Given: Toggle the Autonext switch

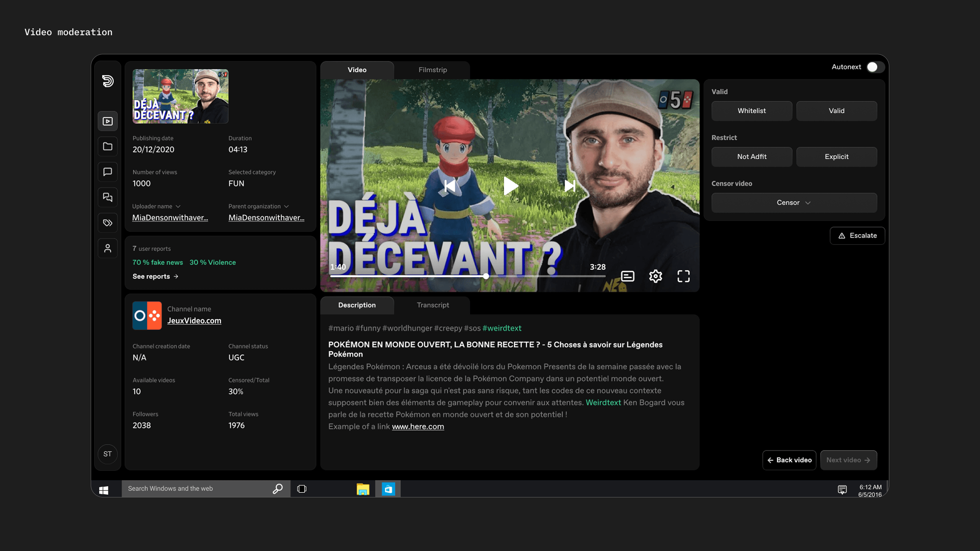Looking at the screenshot, I should coord(875,67).
